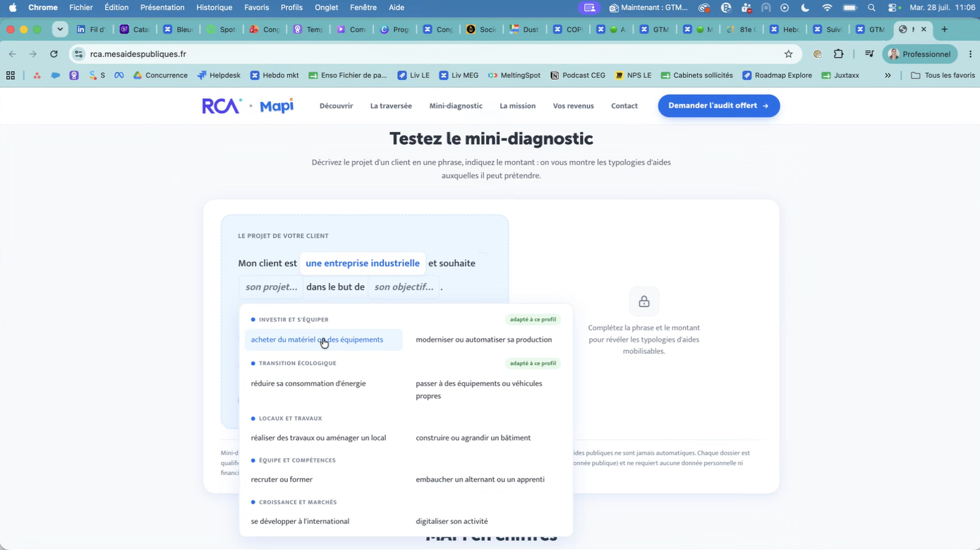Viewport: 980px width, 550px height.
Task: Open the Chrome extensions puzzle icon
Action: pos(838,54)
